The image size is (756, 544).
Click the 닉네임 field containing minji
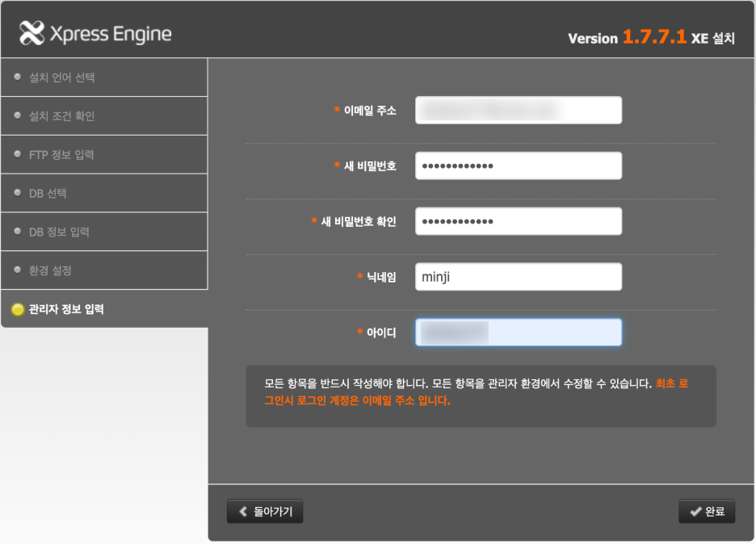[x=519, y=277]
